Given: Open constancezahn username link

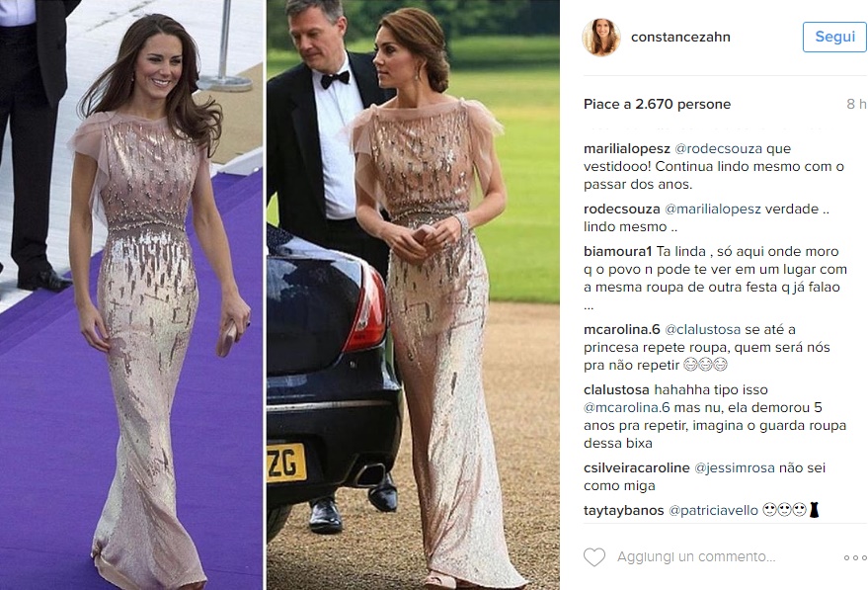Looking at the screenshot, I should (x=680, y=38).
